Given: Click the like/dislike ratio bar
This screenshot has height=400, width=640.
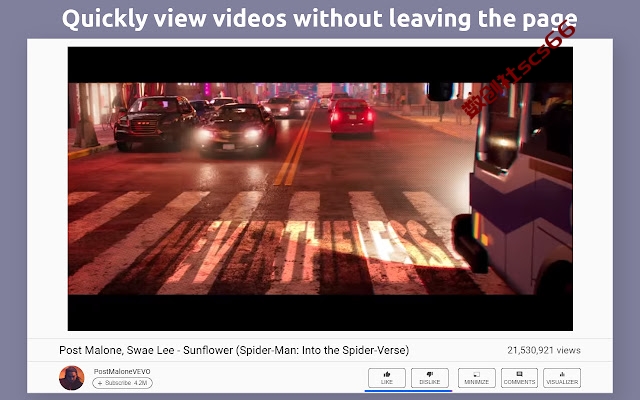Looking at the screenshot, I should click(x=408, y=391).
